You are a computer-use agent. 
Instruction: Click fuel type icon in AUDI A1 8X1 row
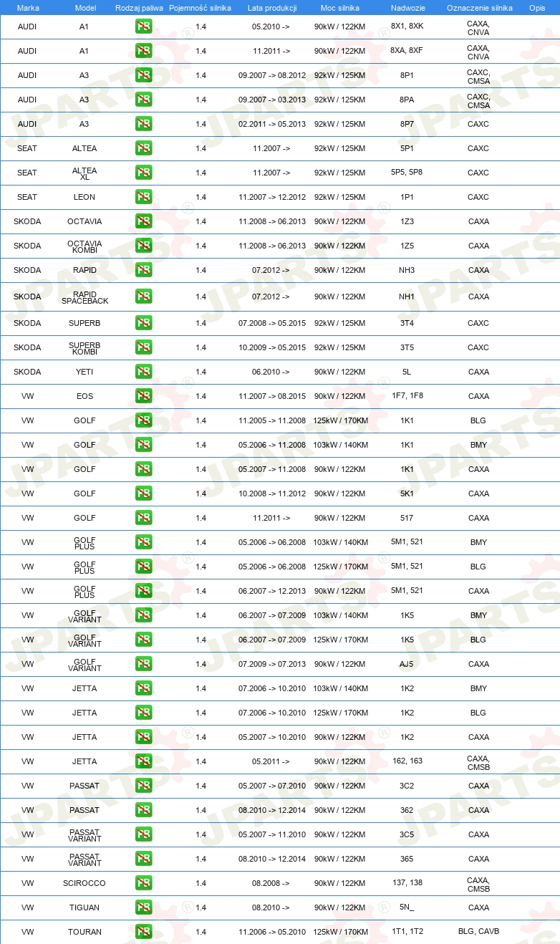[144, 27]
